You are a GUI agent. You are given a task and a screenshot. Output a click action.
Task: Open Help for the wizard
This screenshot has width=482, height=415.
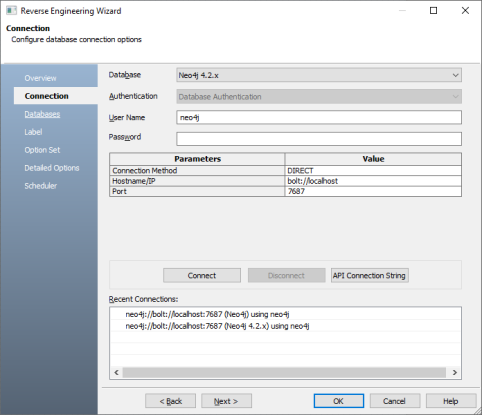451,401
